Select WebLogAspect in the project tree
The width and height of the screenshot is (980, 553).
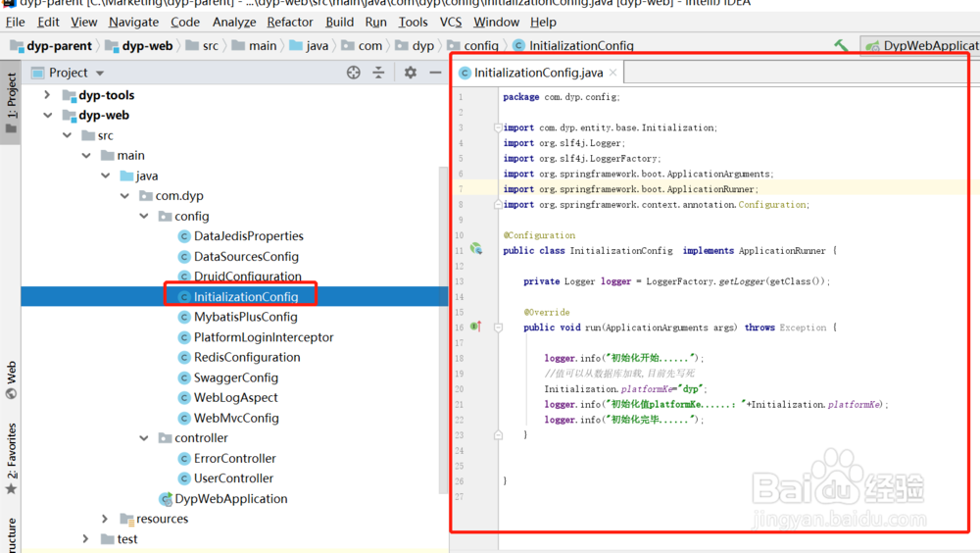click(235, 397)
